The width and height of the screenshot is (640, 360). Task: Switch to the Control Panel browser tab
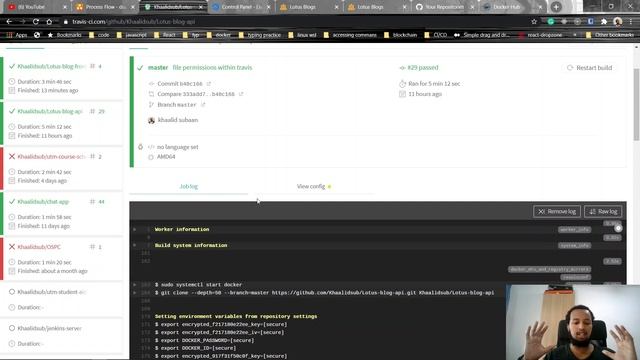(x=241, y=7)
